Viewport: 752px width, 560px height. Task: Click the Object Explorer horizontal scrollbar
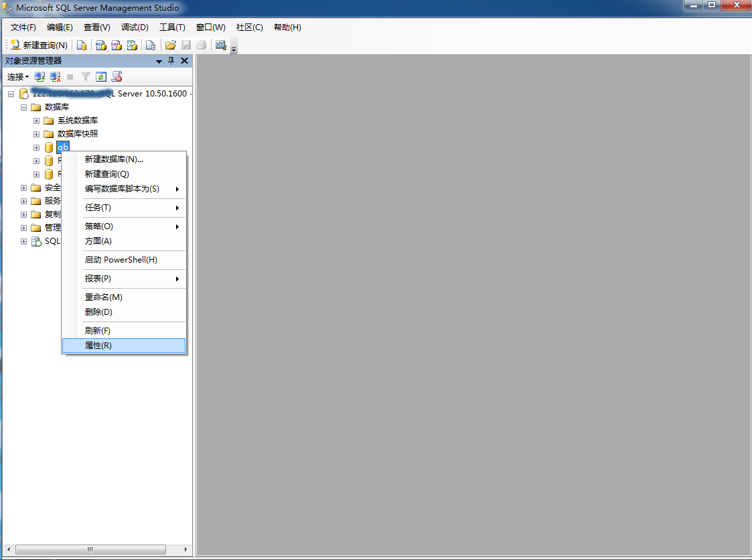point(90,550)
